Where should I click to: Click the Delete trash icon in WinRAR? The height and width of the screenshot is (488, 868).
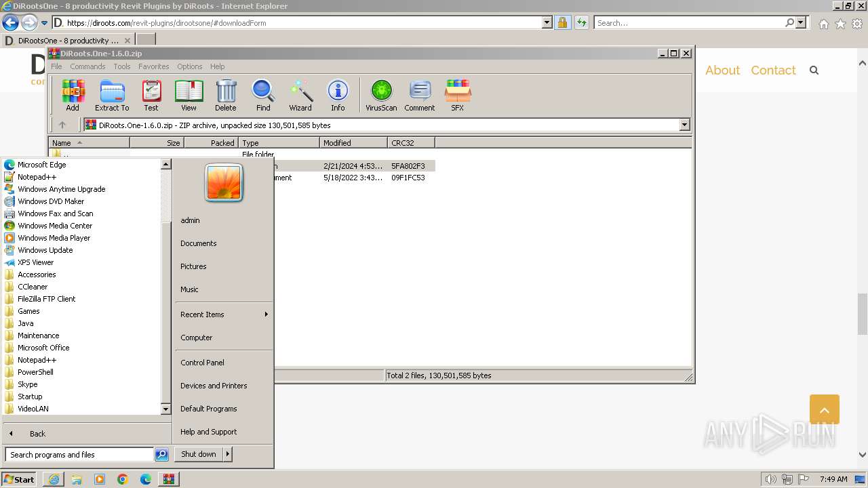(226, 96)
